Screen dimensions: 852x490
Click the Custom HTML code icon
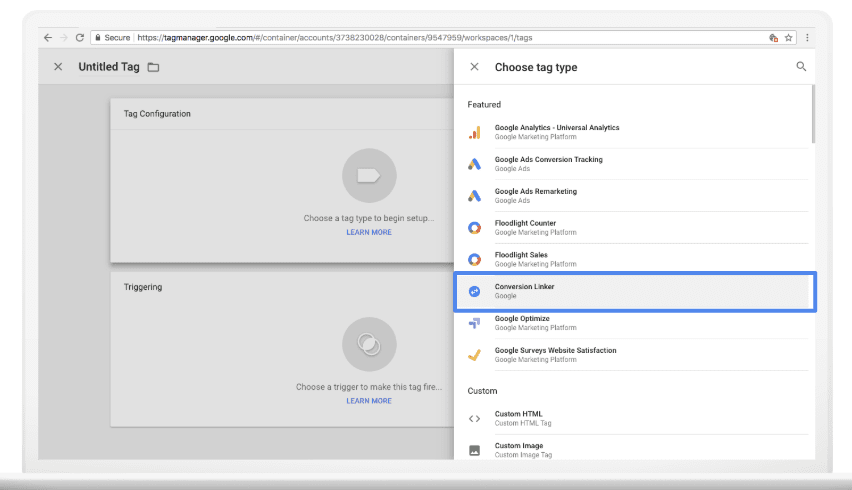[475, 418]
